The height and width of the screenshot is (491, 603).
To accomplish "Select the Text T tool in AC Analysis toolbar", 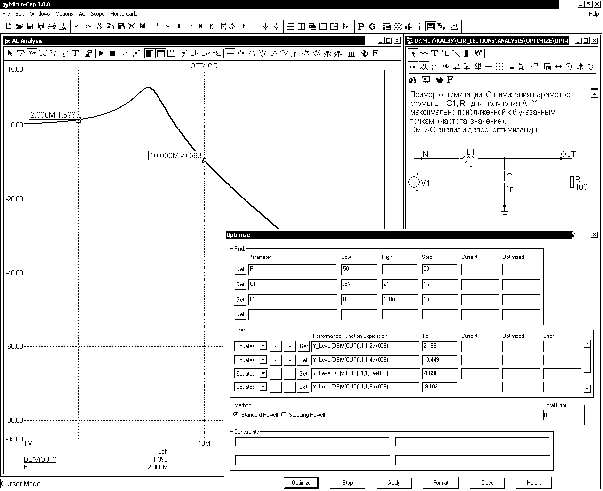I will (x=76, y=53).
